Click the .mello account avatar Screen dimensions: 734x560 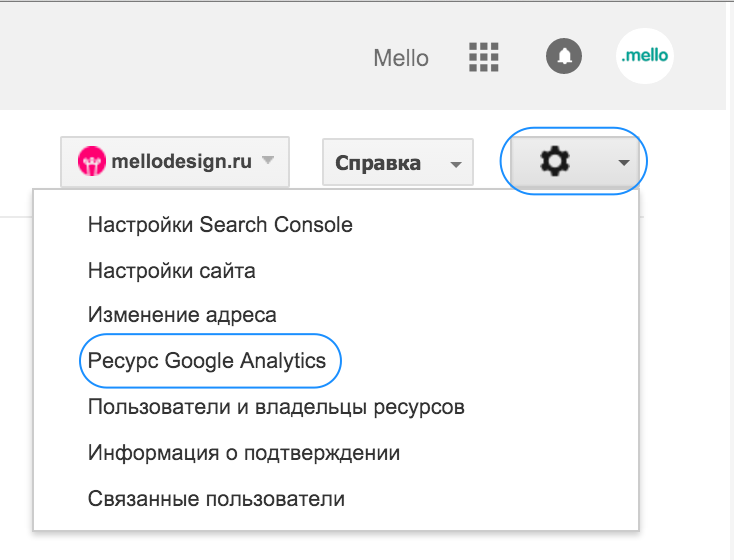[645, 57]
